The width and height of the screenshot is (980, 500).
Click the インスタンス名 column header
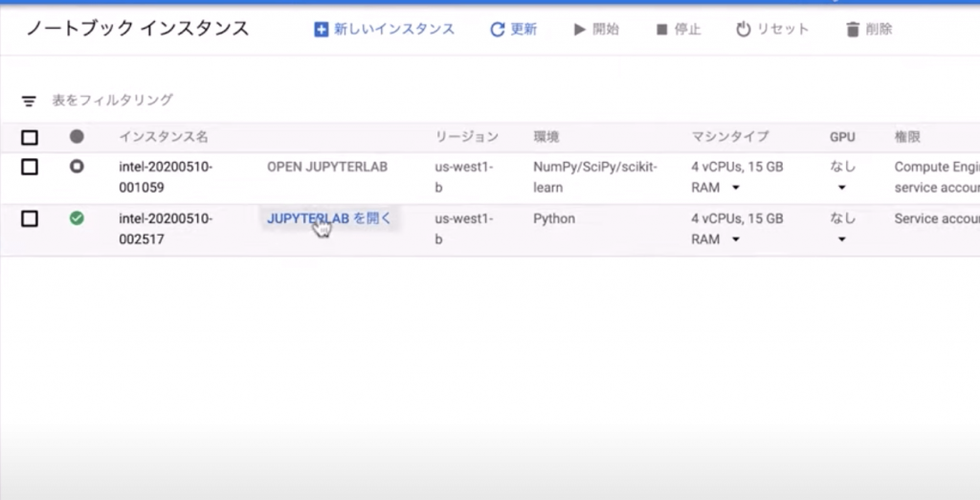[x=164, y=137]
